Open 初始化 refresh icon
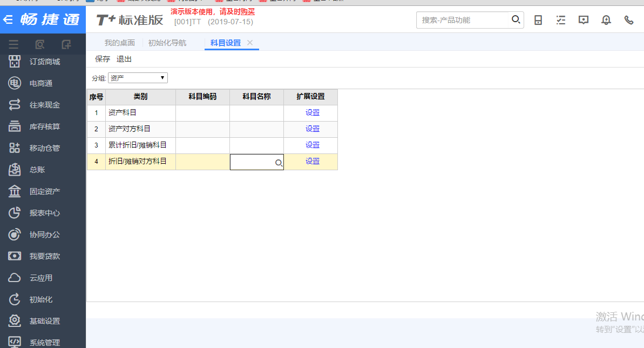644x348 pixels. coord(15,299)
